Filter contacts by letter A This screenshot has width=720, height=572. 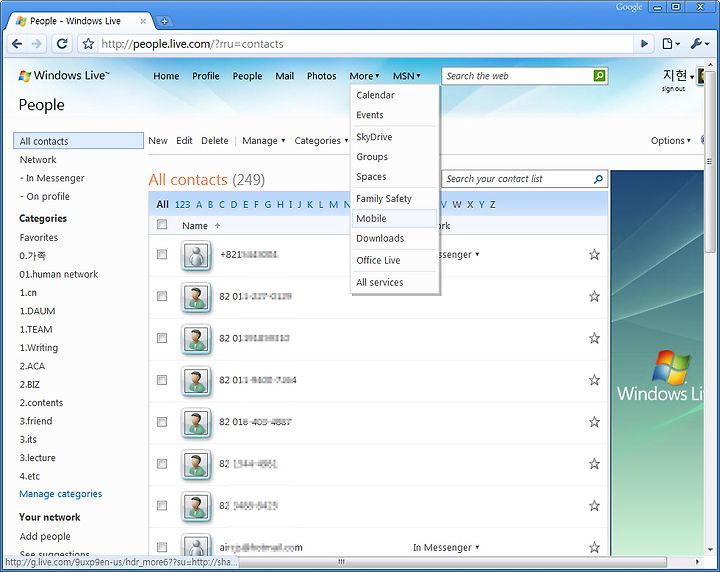coord(199,204)
